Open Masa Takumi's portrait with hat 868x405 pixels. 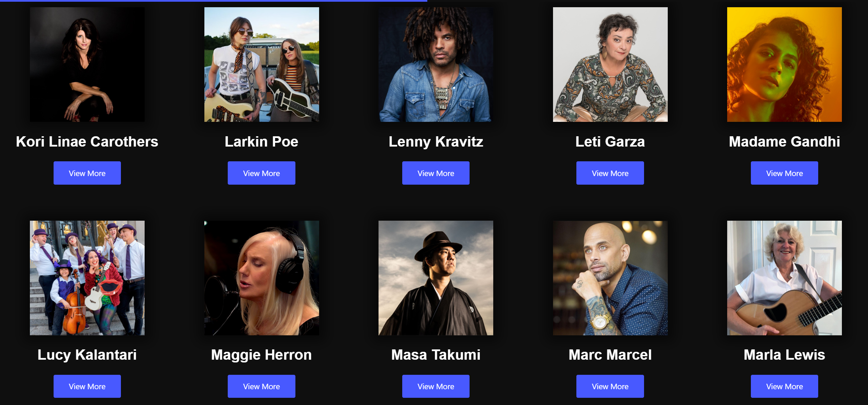click(x=436, y=278)
